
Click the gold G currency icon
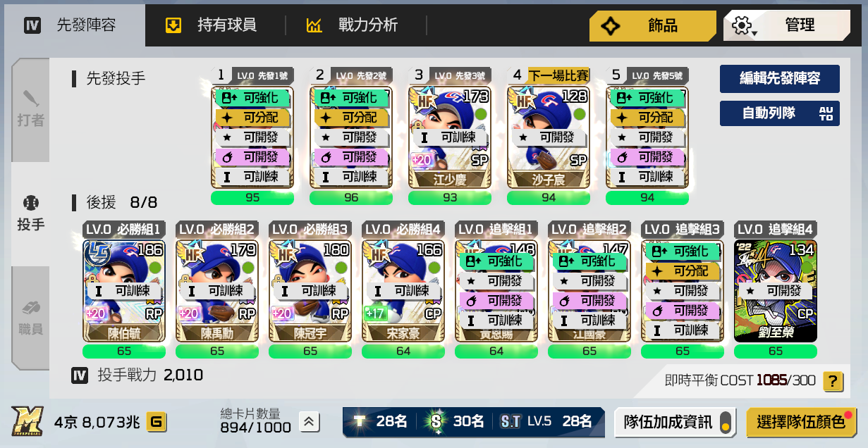[156, 422]
